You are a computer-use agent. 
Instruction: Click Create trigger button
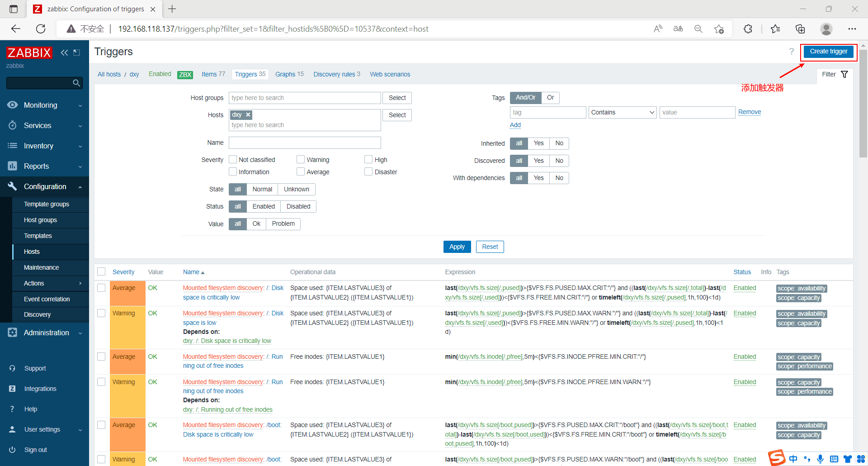click(x=828, y=52)
